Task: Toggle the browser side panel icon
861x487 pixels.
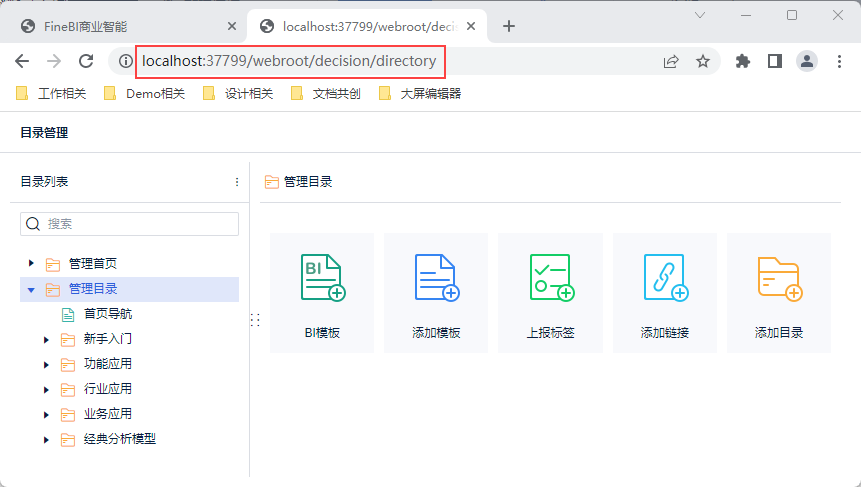Action: 775,61
